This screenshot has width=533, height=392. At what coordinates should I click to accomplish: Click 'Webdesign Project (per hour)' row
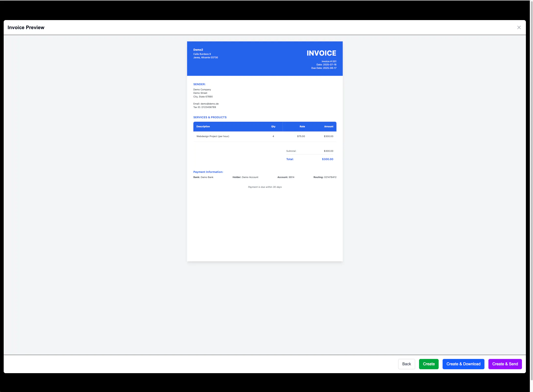[x=265, y=136]
